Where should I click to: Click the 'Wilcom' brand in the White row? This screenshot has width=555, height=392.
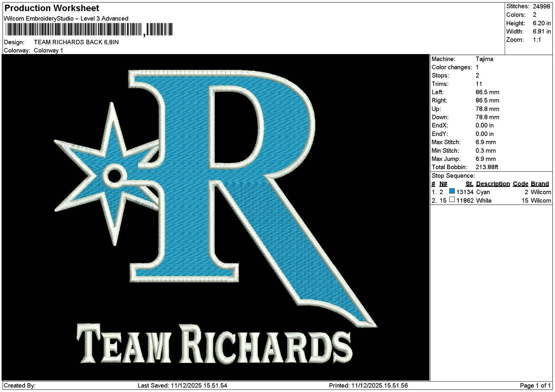[541, 200]
